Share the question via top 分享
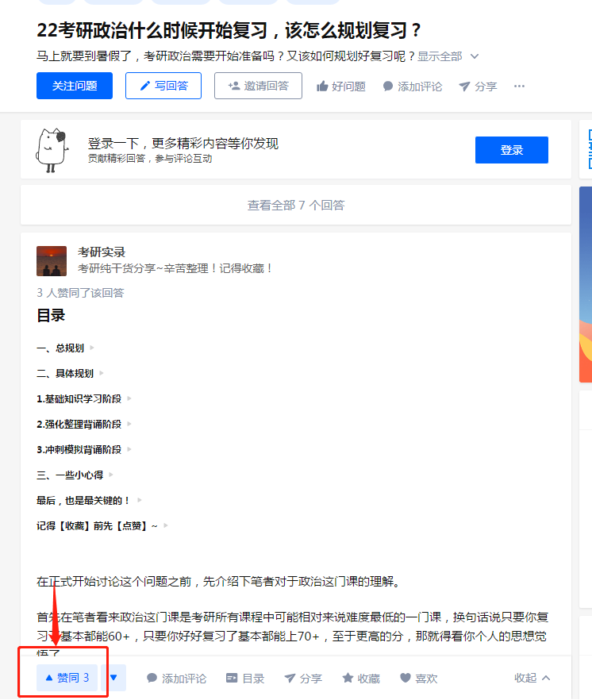Screen dimensions: 592x700 click(x=478, y=87)
